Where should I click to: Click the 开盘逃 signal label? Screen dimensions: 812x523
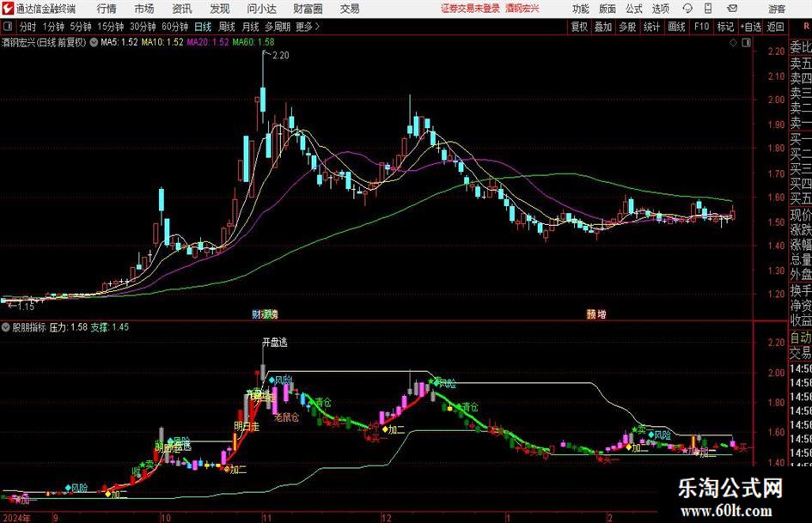(x=274, y=343)
